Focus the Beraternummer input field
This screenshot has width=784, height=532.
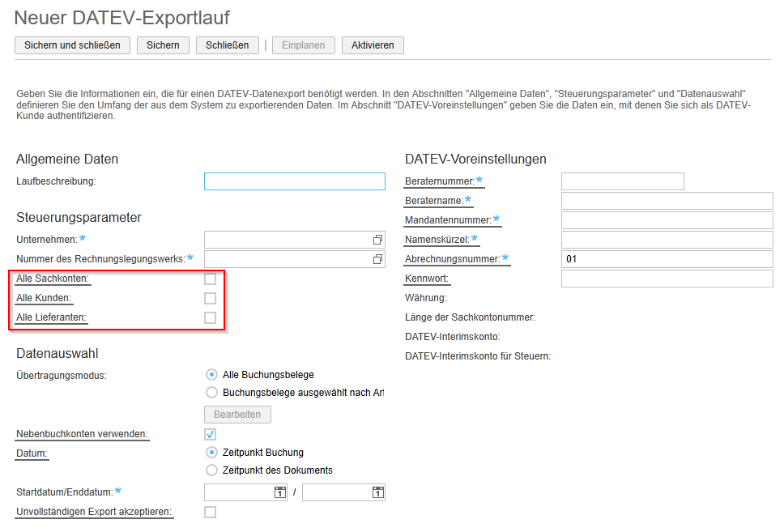coord(623,181)
